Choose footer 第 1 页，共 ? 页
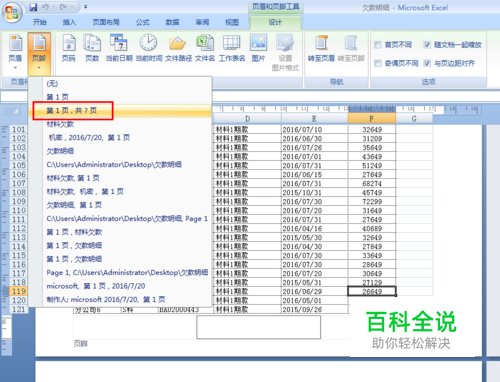Viewport: 500px width, 382px height. click(x=120, y=111)
